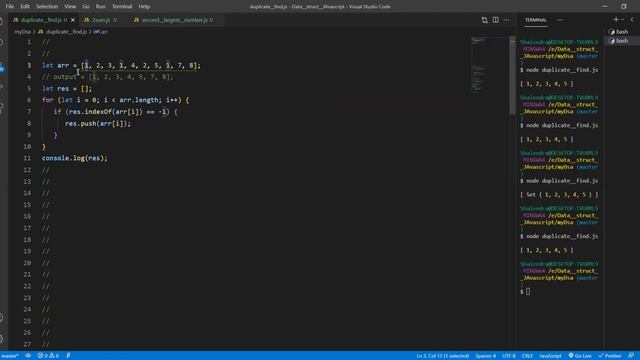Click the for loop line 6
Image resolution: width=640 pixels, height=360 pixels.
[x=116, y=100]
